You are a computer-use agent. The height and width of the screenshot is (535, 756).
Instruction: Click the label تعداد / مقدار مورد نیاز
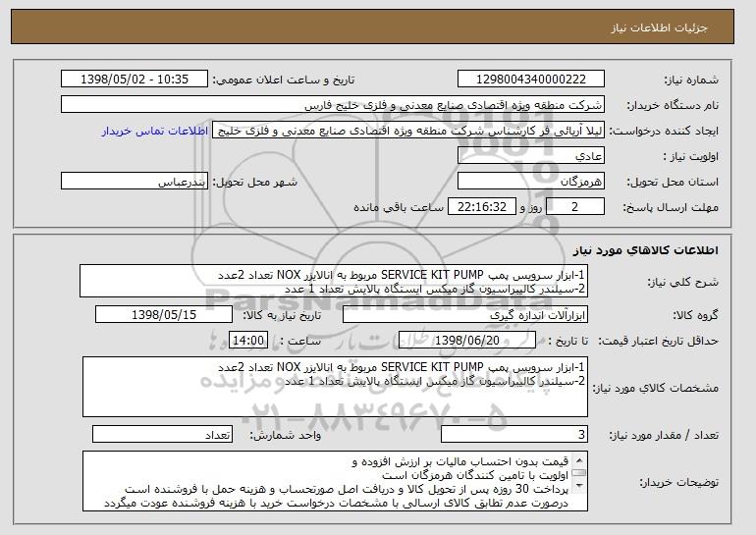[x=664, y=435]
